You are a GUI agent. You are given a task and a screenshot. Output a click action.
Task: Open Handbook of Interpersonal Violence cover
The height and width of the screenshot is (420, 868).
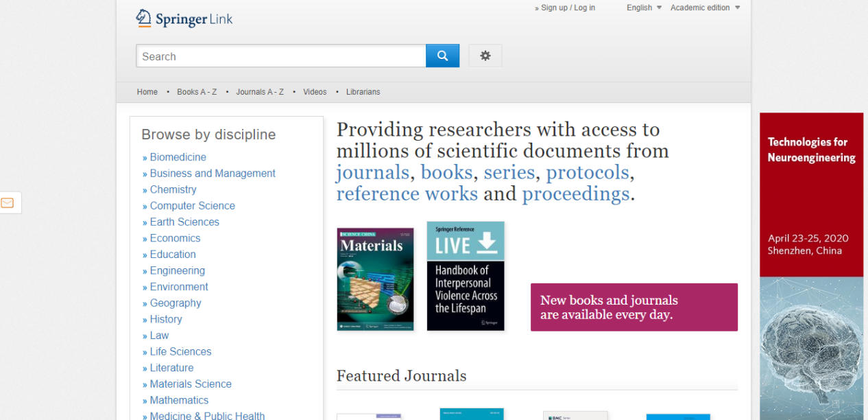[466, 276]
